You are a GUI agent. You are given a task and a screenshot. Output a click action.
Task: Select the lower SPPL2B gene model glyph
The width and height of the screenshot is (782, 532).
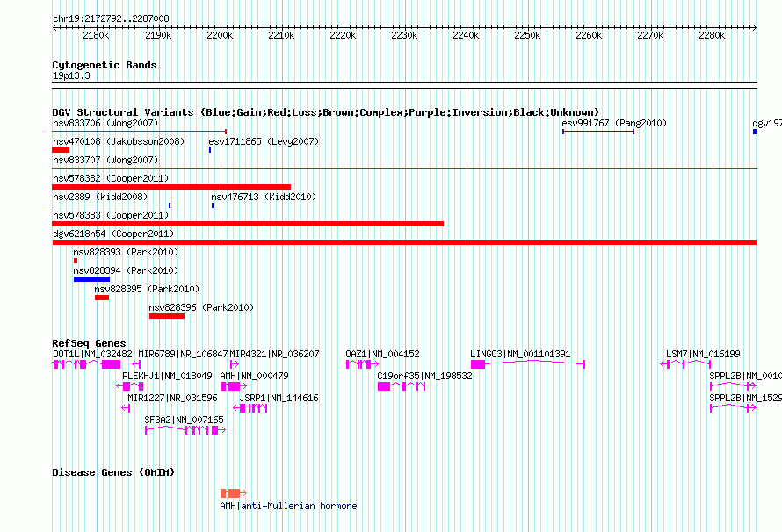click(733, 408)
